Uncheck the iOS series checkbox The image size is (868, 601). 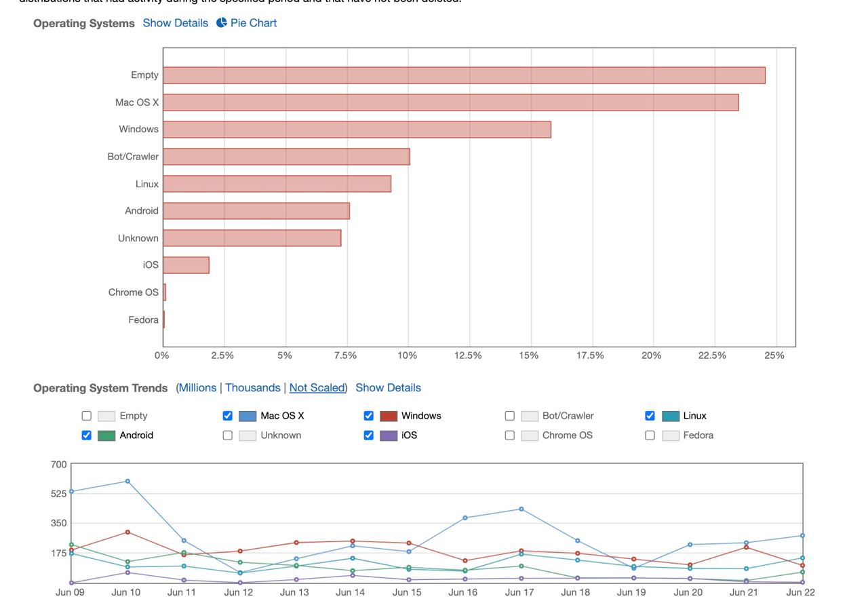(368, 435)
